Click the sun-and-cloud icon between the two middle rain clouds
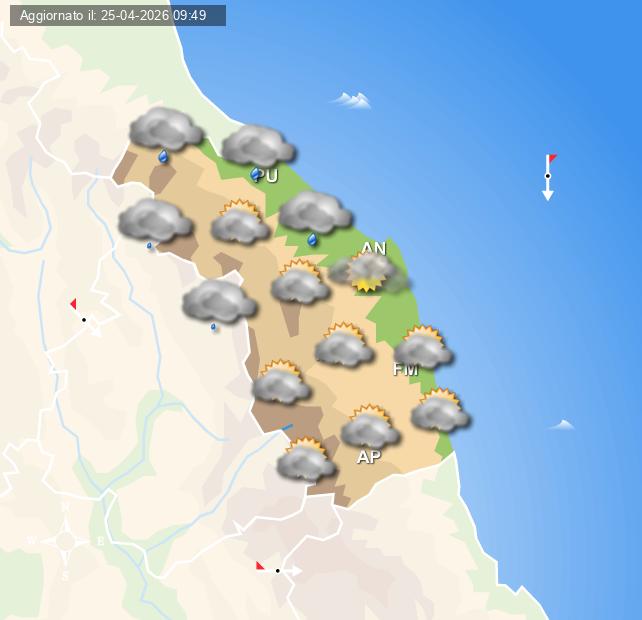Viewport: 642px width, 620px height. tap(240, 222)
